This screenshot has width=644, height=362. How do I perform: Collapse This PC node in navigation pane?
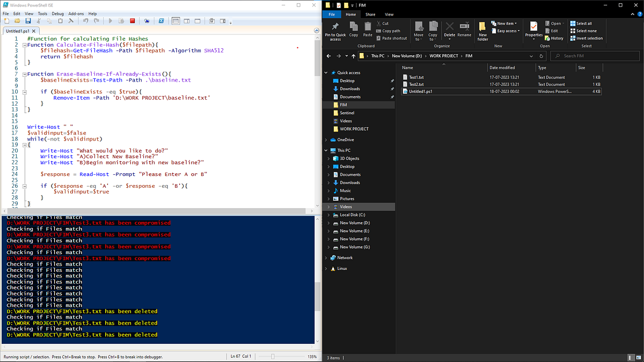point(327,150)
